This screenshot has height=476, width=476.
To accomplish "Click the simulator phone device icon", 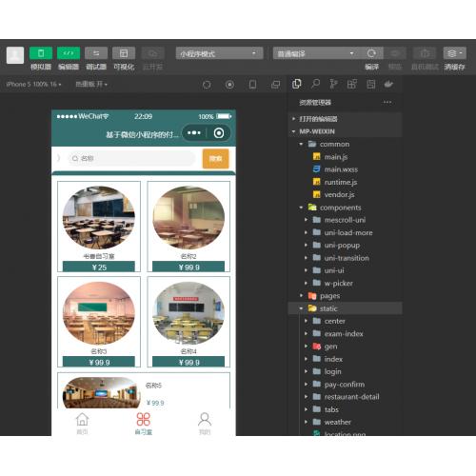I will point(252,85).
